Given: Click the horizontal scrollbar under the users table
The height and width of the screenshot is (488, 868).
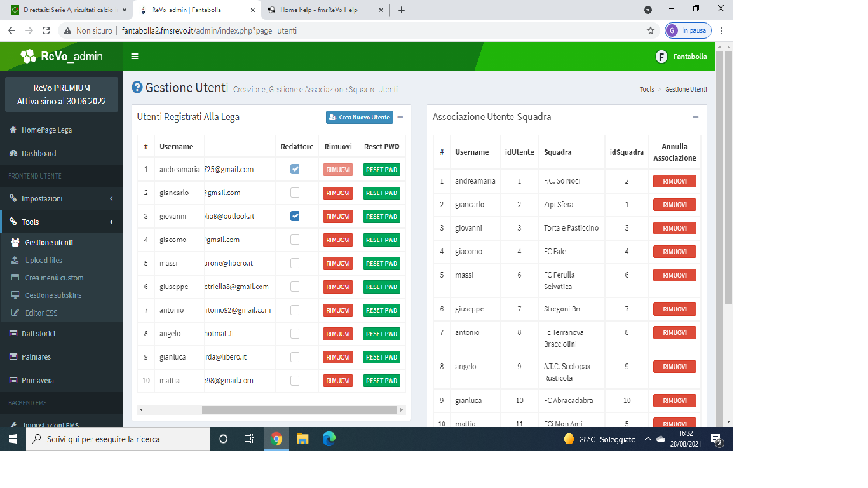Looking at the screenshot, I should (271, 410).
